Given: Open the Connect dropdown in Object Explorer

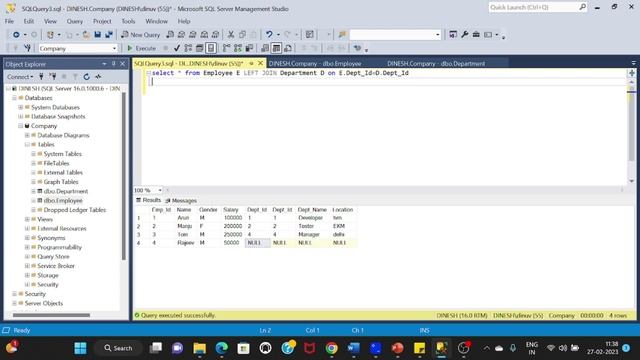Looking at the screenshot, I should pyautogui.click(x=20, y=77).
